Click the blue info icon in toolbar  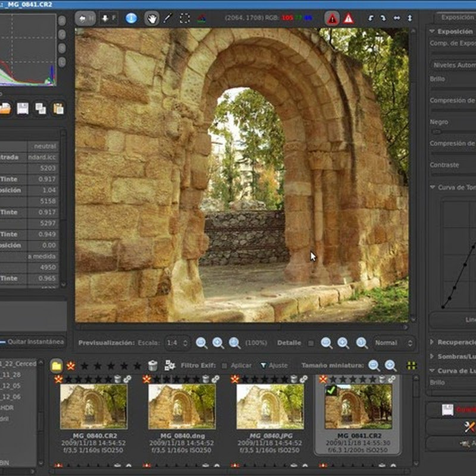tap(131, 18)
